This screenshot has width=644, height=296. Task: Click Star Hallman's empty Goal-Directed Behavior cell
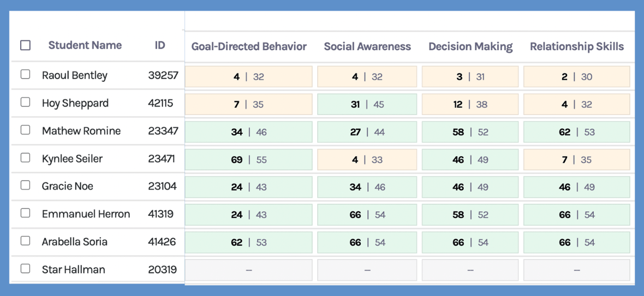pos(249,270)
